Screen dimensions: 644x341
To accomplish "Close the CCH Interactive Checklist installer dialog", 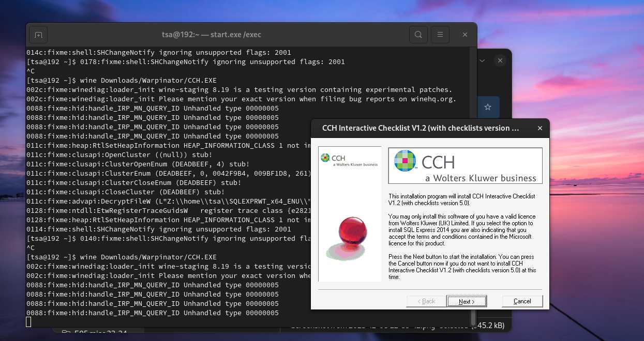I will (x=540, y=128).
